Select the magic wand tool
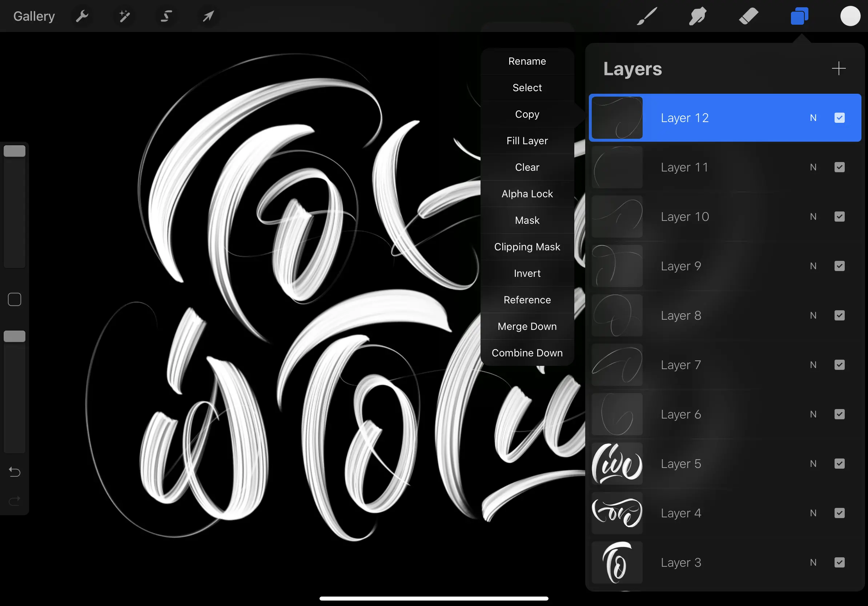868x606 pixels. coord(125,16)
